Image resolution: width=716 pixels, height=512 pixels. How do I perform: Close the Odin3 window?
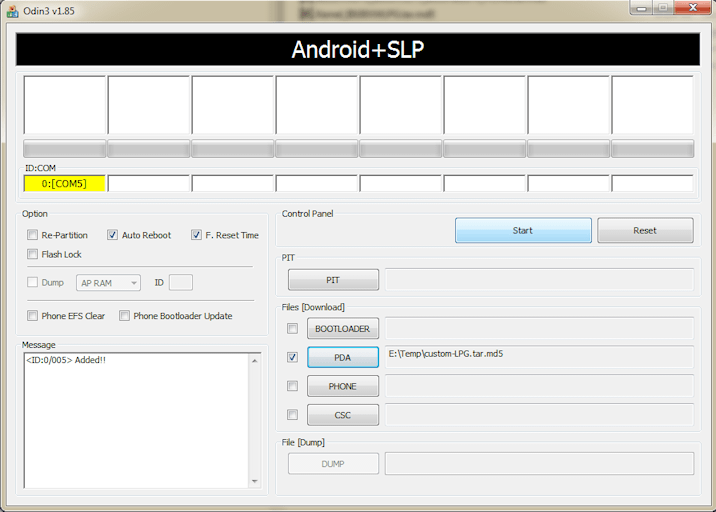(693, 8)
